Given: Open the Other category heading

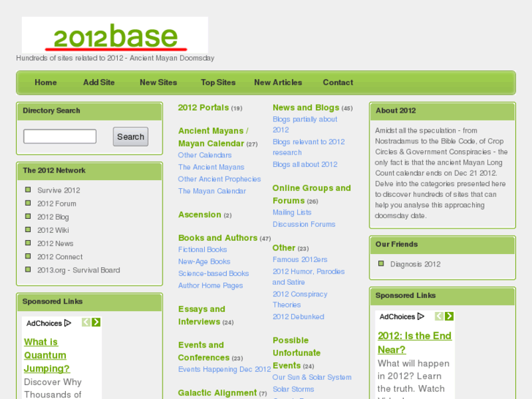Looking at the screenshot, I should coord(284,248).
